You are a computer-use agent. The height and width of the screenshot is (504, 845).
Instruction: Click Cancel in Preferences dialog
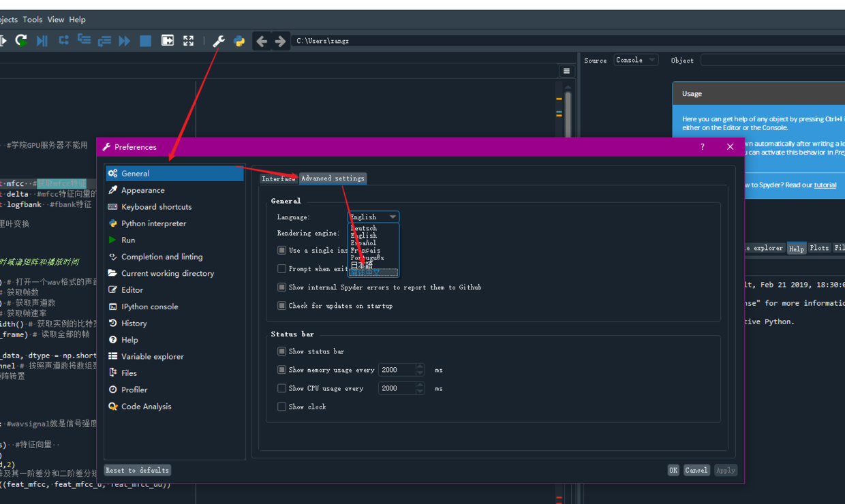pyautogui.click(x=696, y=470)
